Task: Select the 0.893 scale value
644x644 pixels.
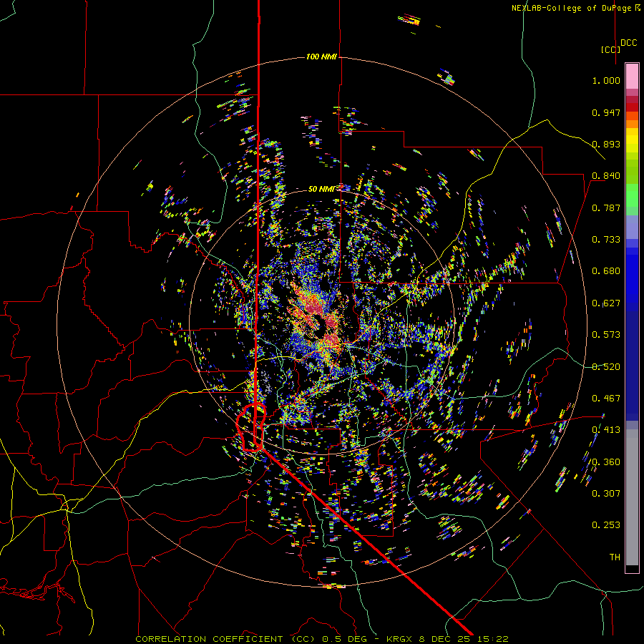Action: 606,144
